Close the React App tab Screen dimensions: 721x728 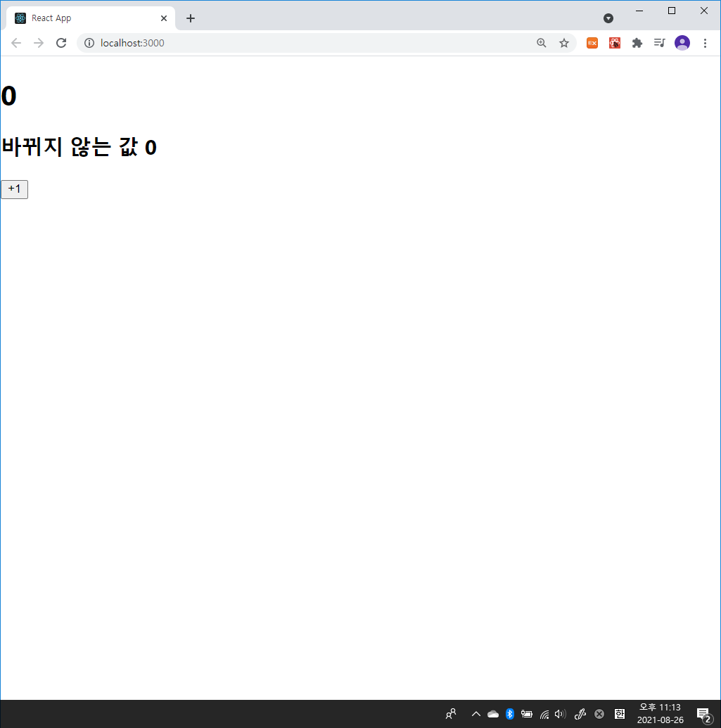[164, 18]
